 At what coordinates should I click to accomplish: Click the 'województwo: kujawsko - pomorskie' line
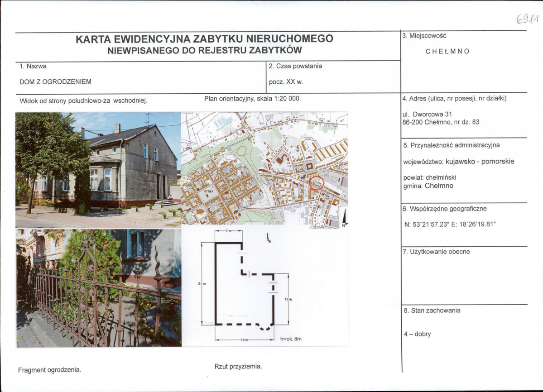pyautogui.click(x=458, y=162)
